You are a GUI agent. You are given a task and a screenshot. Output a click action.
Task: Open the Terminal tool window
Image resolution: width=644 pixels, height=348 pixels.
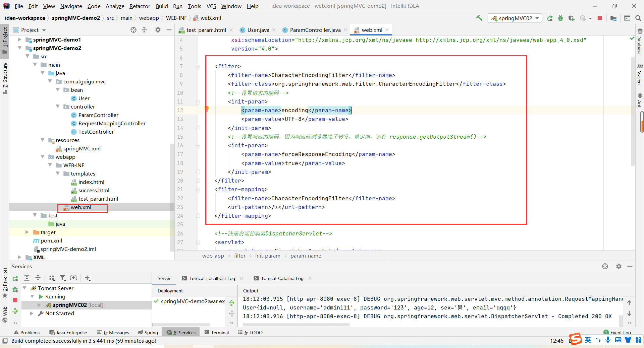(217, 332)
